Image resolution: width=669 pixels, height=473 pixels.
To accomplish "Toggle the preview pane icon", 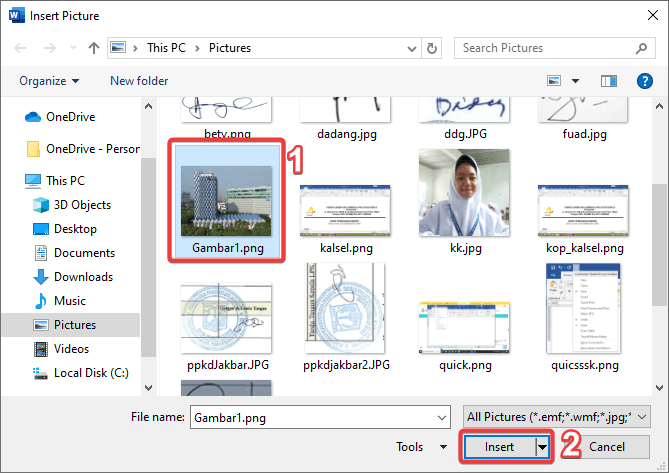I will (609, 81).
